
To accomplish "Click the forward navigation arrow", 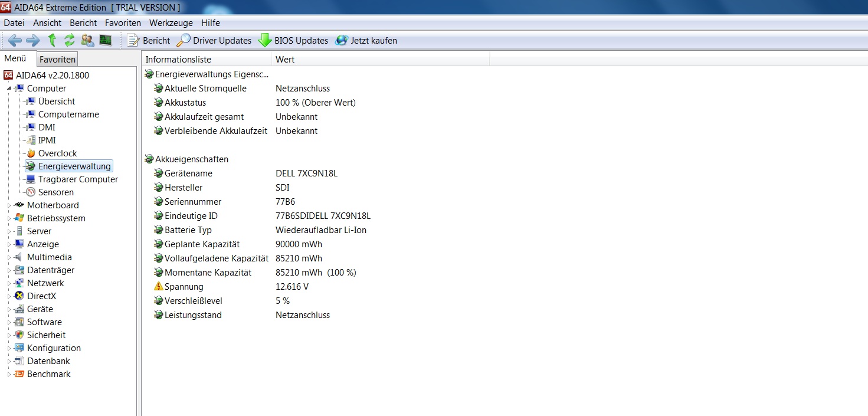I will click(33, 40).
